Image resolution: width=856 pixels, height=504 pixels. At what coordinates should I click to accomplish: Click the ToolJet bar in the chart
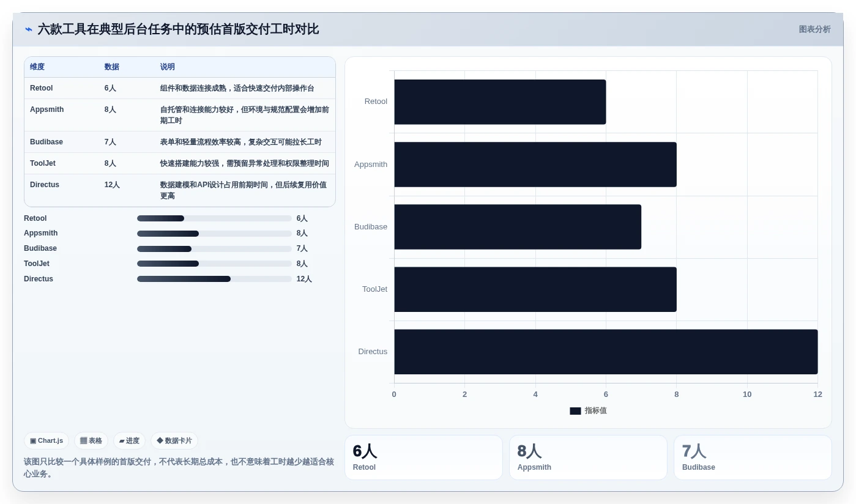(535, 289)
